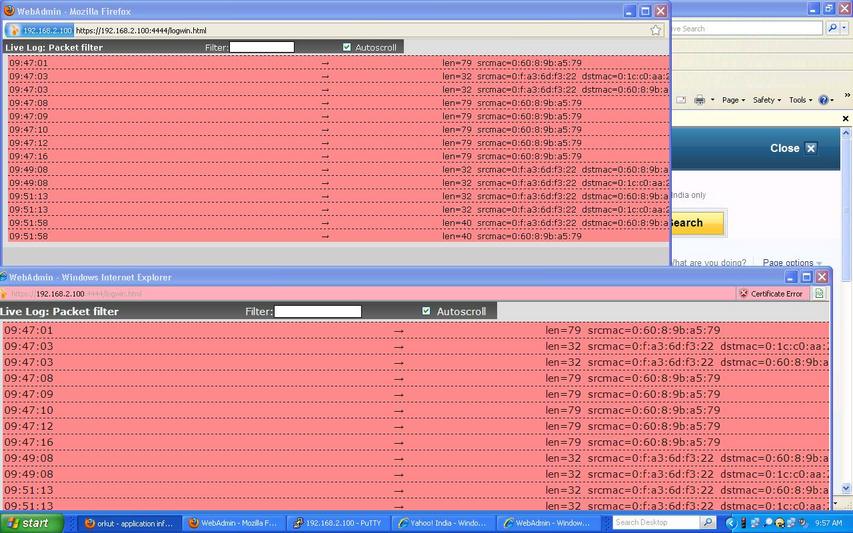Click the Search Desktop field in taskbar
Image resolution: width=853 pixels, height=533 pixels.
[x=656, y=523]
